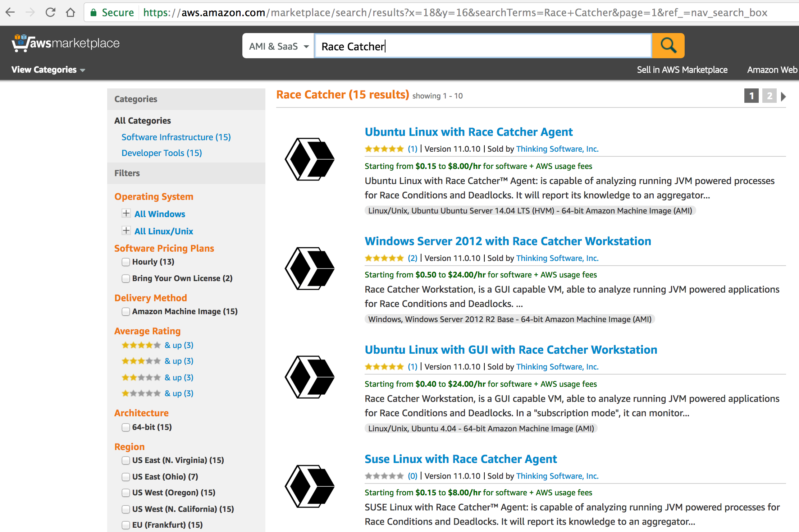Click Windows Server 2012 listing logo
This screenshot has height=532, width=799.
tap(310, 268)
